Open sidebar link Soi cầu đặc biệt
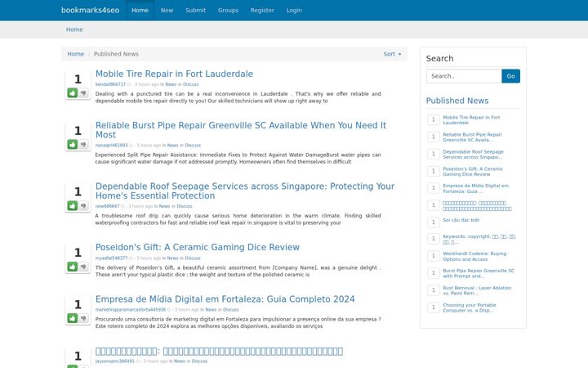 461,220
